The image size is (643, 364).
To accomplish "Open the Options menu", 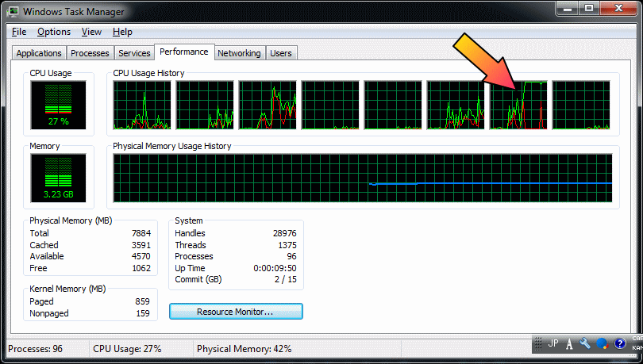I will (54, 32).
